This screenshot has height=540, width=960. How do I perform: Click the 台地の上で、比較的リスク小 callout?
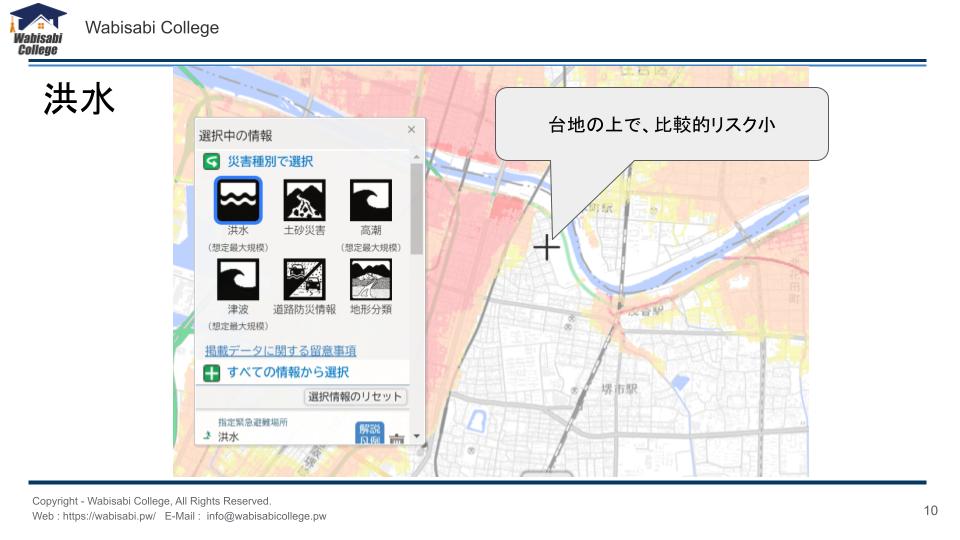(662, 124)
